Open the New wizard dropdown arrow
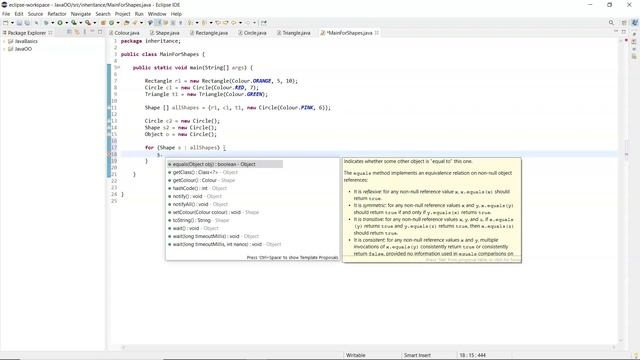640x360 pixels. 12,23
